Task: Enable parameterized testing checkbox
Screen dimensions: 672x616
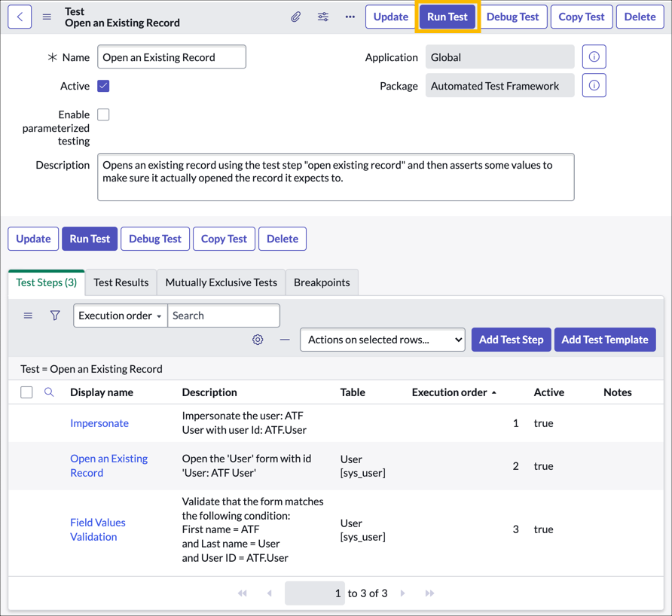Action: (x=103, y=114)
